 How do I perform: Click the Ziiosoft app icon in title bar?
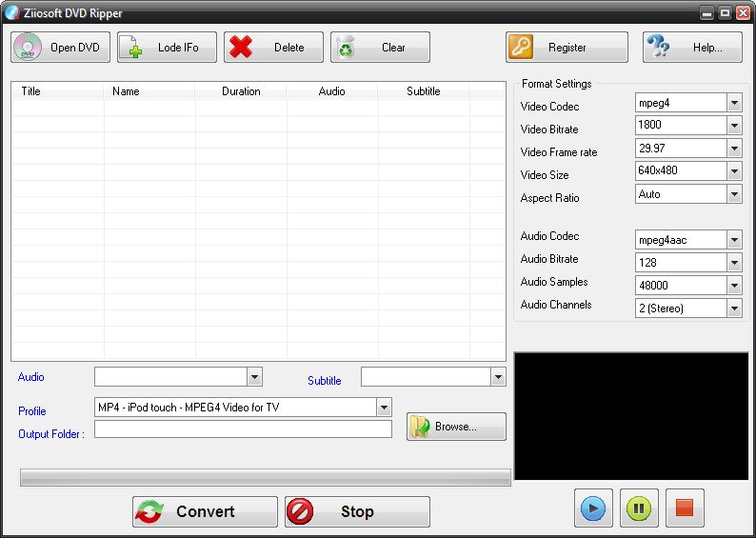point(11,12)
